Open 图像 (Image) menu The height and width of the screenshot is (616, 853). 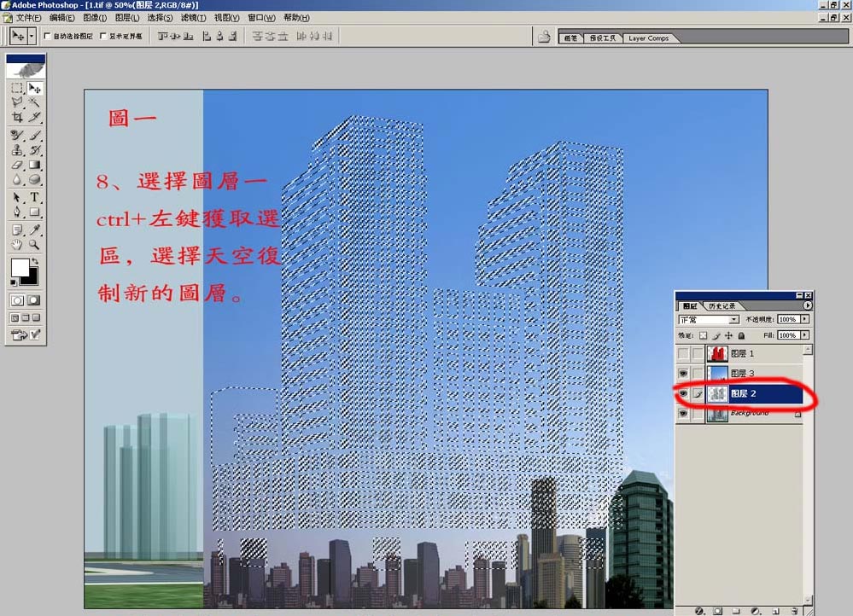coord(95,17)
